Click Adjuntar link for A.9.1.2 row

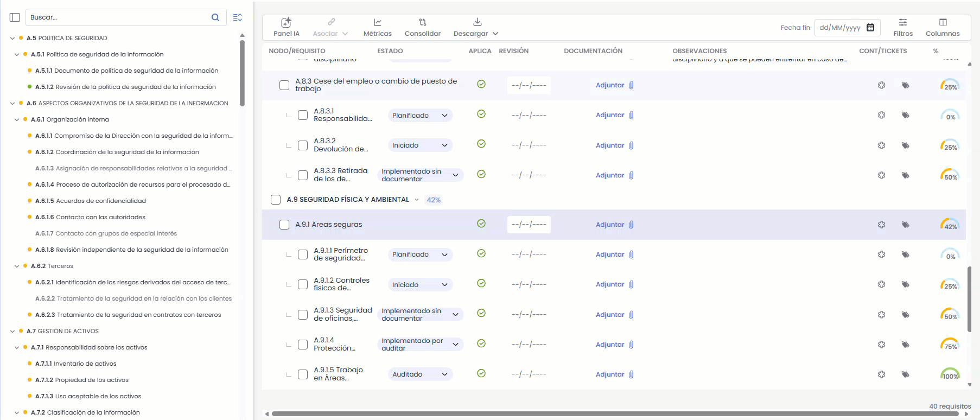610,284
